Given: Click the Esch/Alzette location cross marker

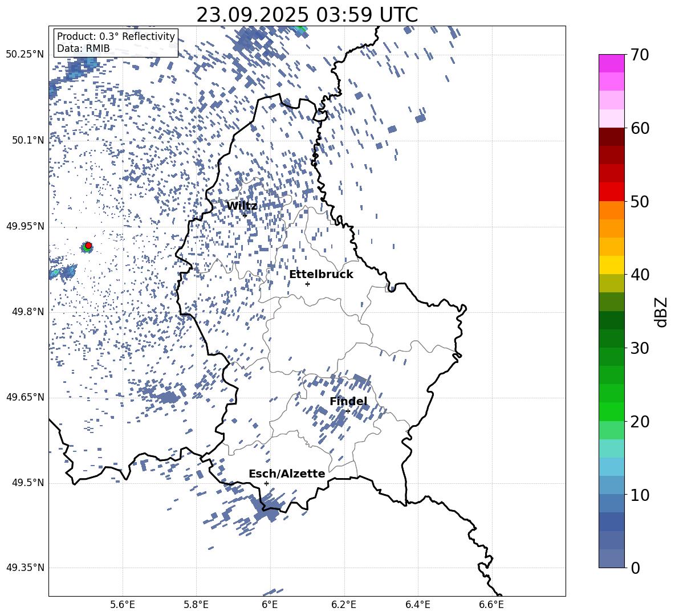Looking at the screenshot, I should coord(266,483).
